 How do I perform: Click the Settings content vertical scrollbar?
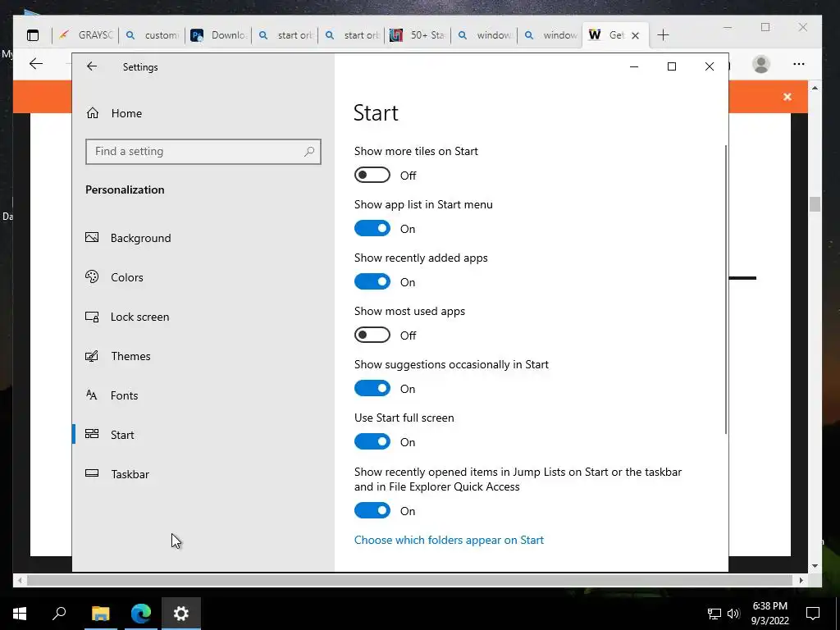(x=727, y=290)
